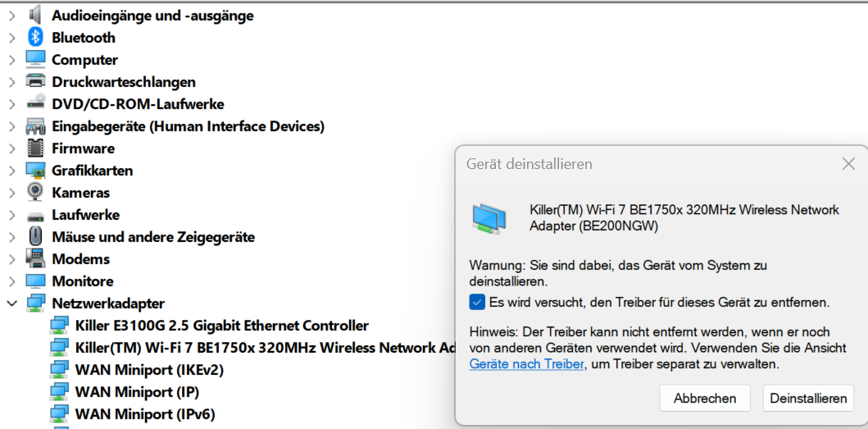Click the Abbrechen button
This screenshot has height=429, width=868.
705,398
